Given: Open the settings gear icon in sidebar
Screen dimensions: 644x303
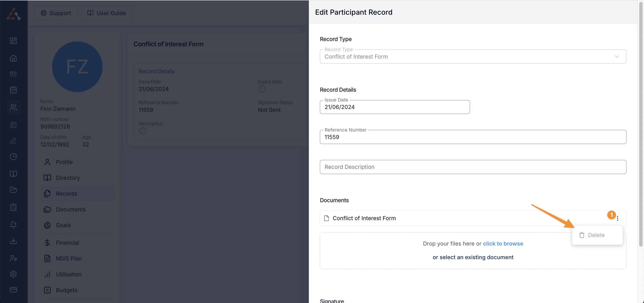Looking at the screenshot, I should (x=13, y=274).
